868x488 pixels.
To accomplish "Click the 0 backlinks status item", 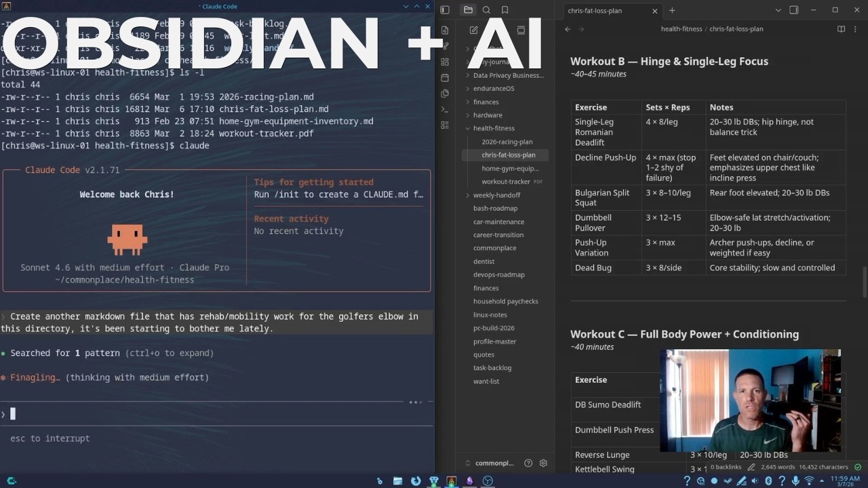I will [x=726, y=467].
